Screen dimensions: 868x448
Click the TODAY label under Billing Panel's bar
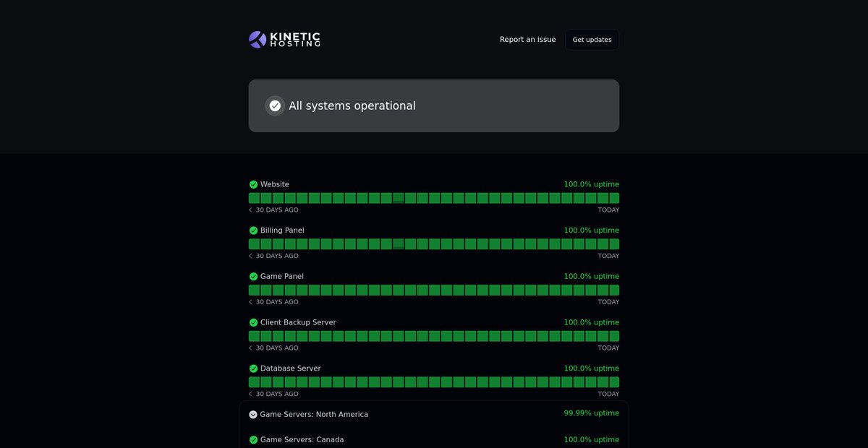click(x=608, y=256)
